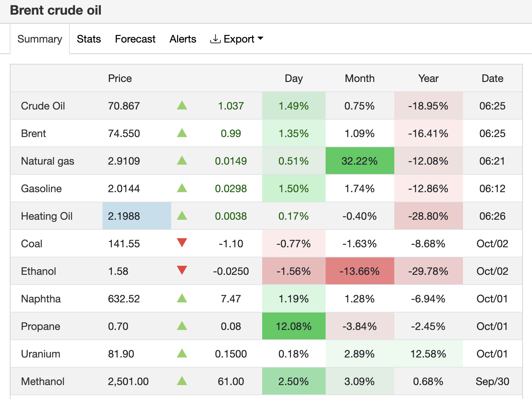Click Methanol price 2,501.00

128,381
